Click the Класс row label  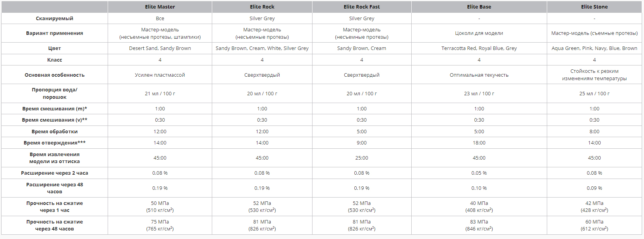pyautogui.click(x=55, y=60)
